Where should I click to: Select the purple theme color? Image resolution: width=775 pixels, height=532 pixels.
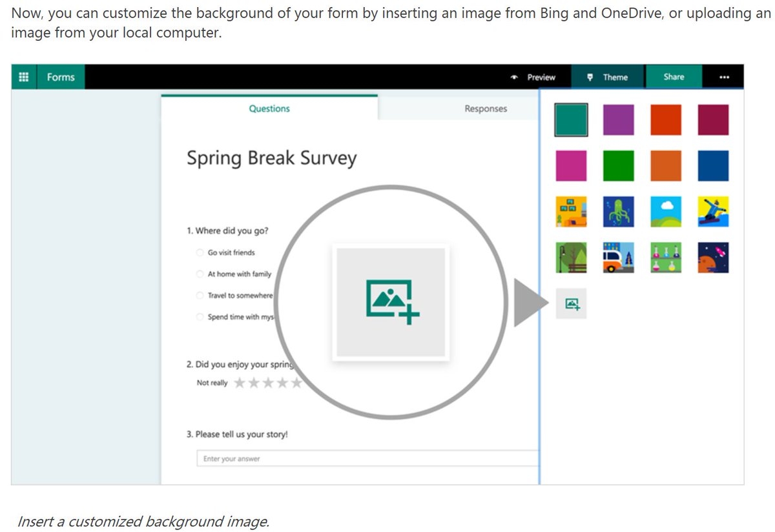pyautogui.click(x=619, y=120)
